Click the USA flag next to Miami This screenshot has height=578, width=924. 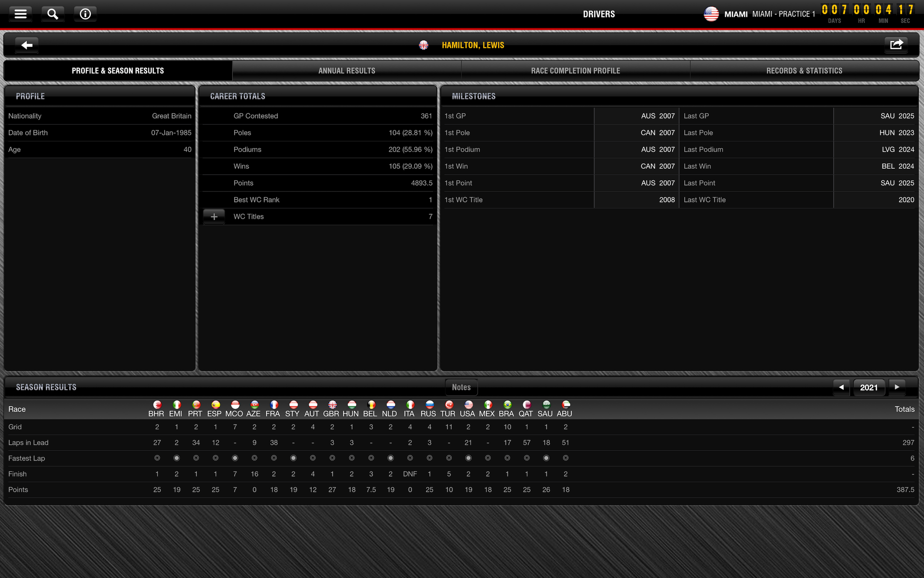point(711,14)
